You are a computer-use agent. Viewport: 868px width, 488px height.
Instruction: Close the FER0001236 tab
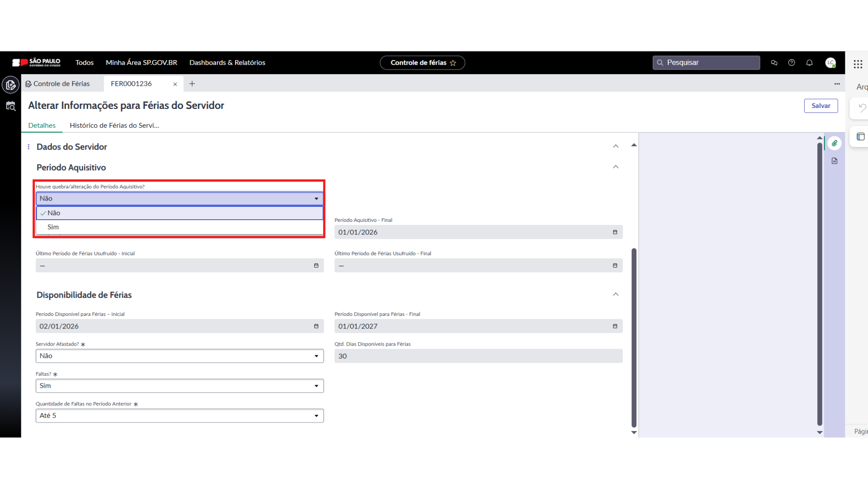(175, 84)
